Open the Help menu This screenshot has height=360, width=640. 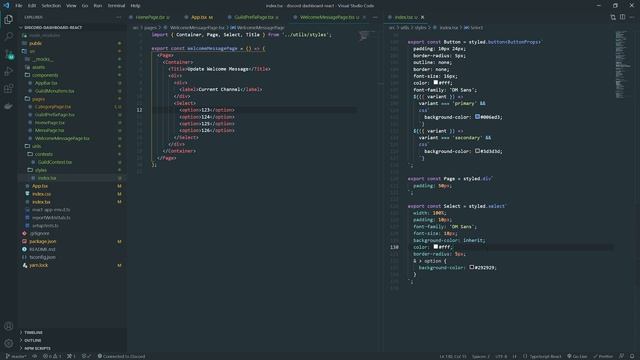click(136, 6)
